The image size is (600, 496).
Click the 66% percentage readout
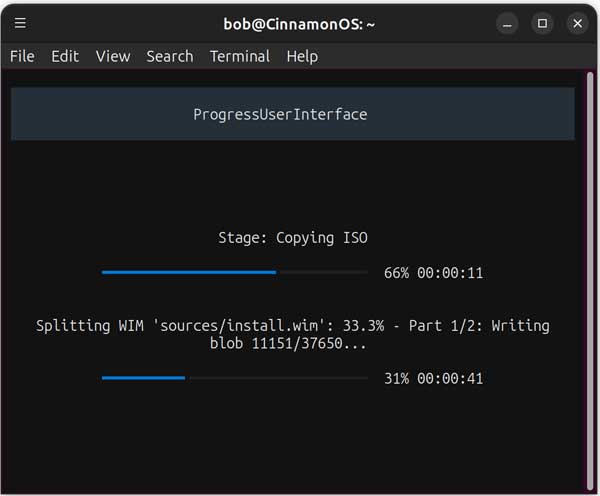396,273
